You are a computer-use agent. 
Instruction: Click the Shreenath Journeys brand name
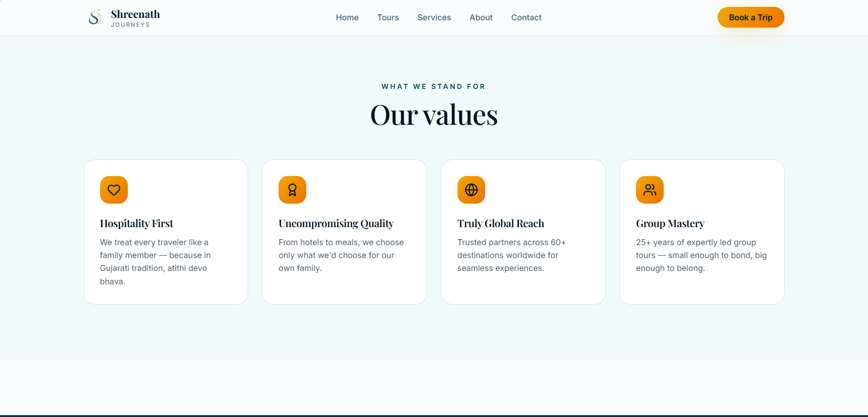click(135, 18)
